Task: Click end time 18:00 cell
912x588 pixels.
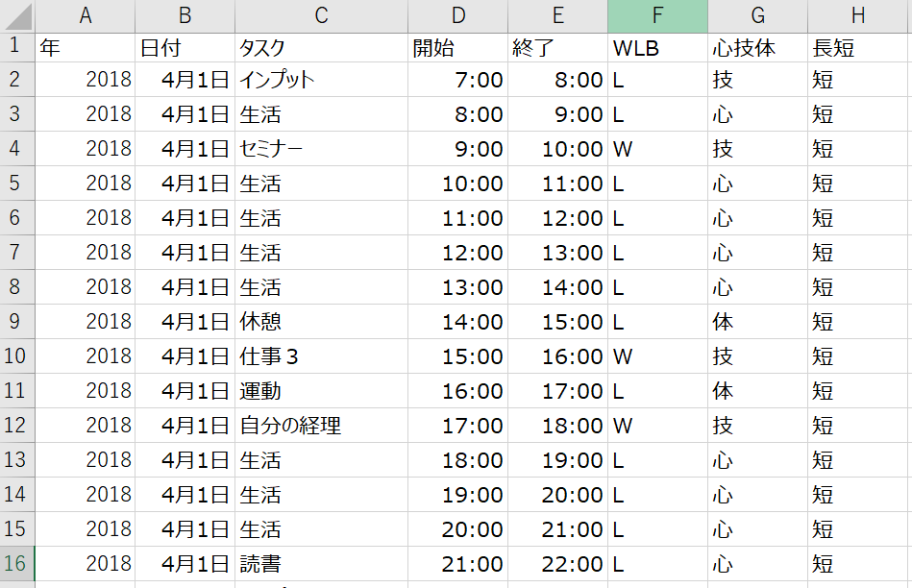Action: pos(557,426)
